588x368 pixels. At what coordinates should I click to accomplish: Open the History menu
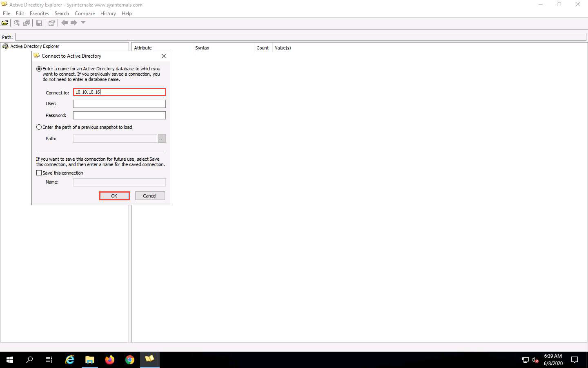click(108, 13)
